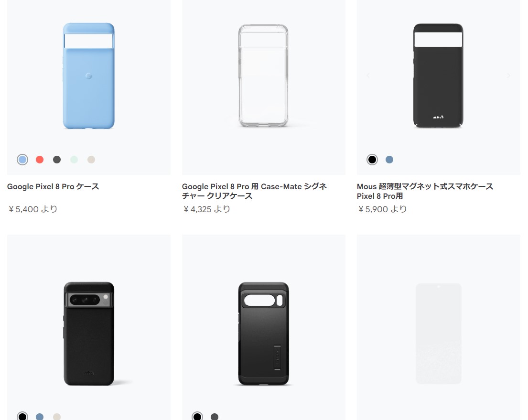Pick the charcoal gray color for Google Pixel 8 Pro case

coord(57,160)
